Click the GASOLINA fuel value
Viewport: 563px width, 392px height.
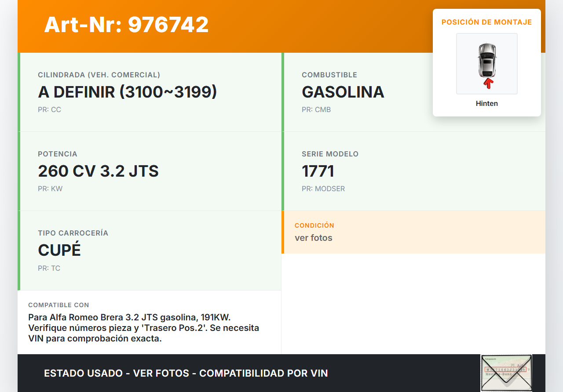pos(343,92)
